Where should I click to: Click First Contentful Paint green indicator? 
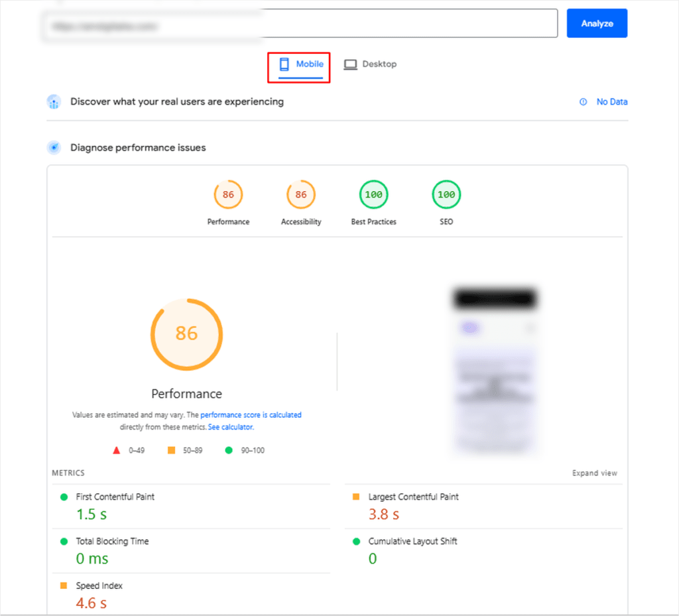tap(64, 497)
